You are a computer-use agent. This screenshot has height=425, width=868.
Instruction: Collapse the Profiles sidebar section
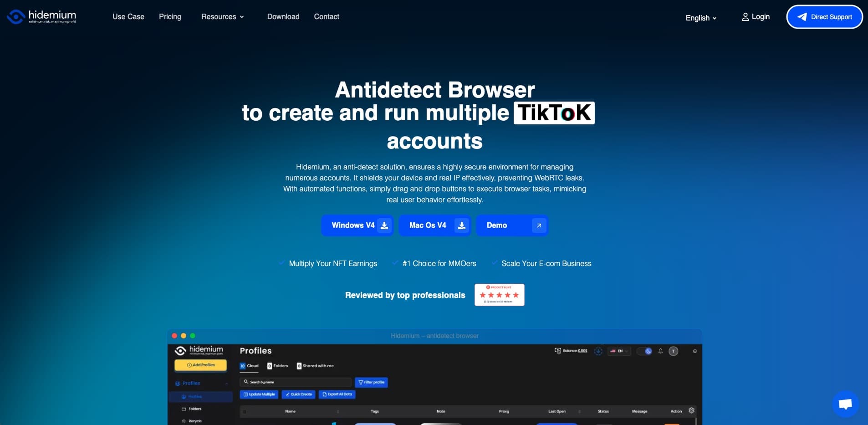tap(226, 384)
